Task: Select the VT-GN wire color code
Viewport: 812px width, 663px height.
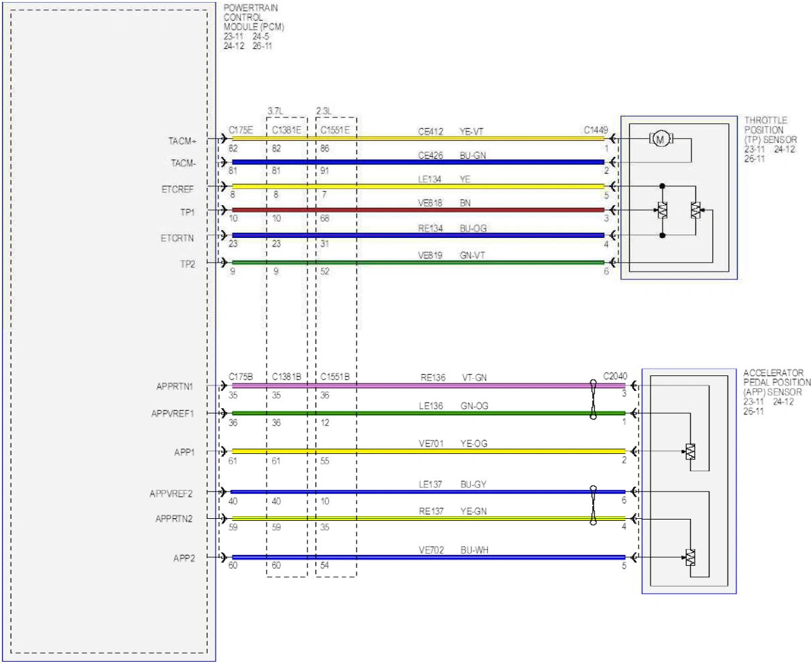Action: click(x=474, y=378)
